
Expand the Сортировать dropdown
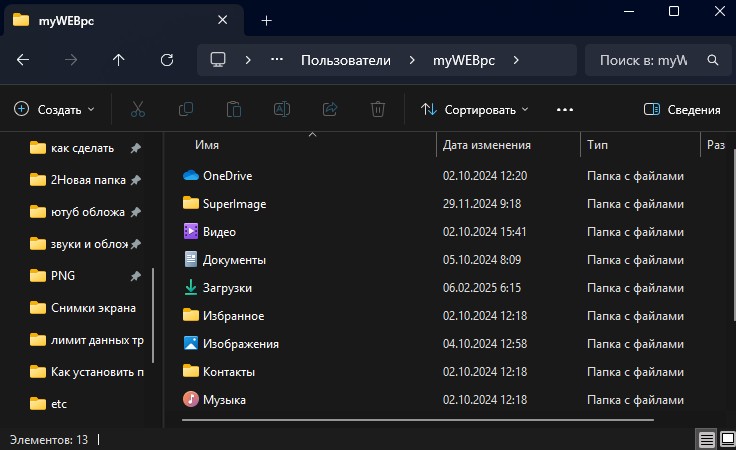coord(475,110)
